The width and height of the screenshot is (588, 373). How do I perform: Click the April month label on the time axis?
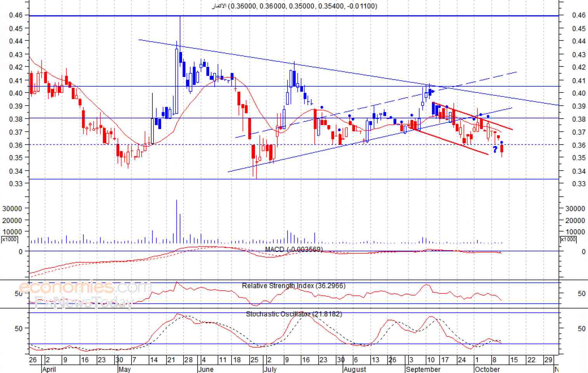tap(49, 369)
